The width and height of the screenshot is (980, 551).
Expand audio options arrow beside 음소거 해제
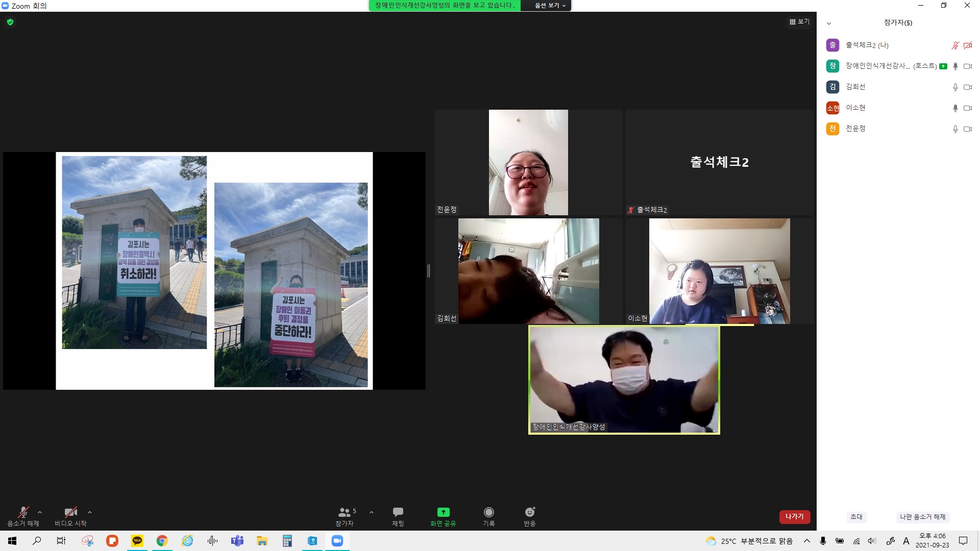(40, 512)
